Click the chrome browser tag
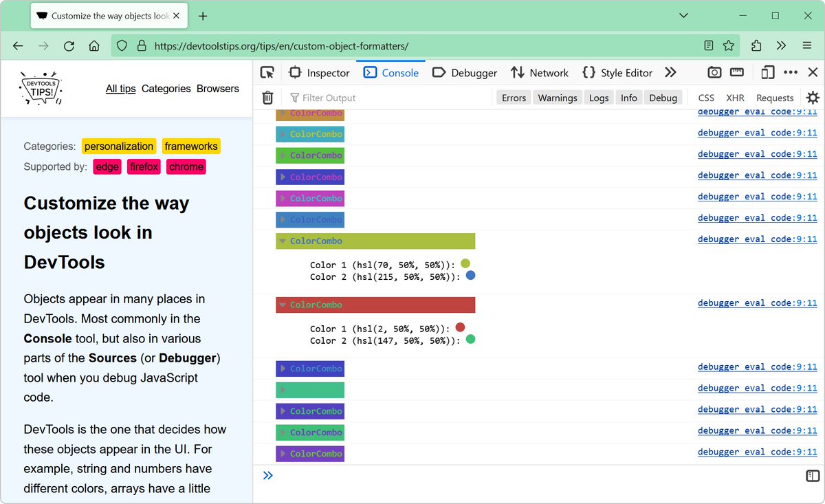 tap(186, 167)
